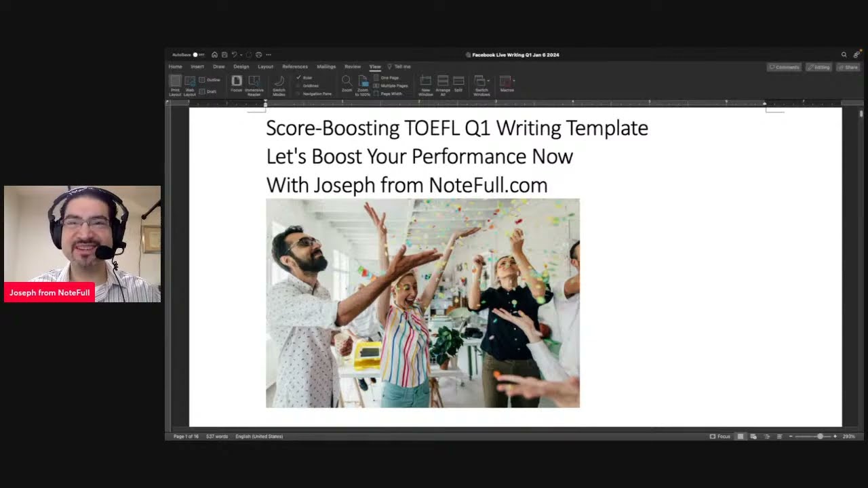The image size is (868, 488).
Task: Click the vertical scrollbar thumb
Action: [861, 114]
